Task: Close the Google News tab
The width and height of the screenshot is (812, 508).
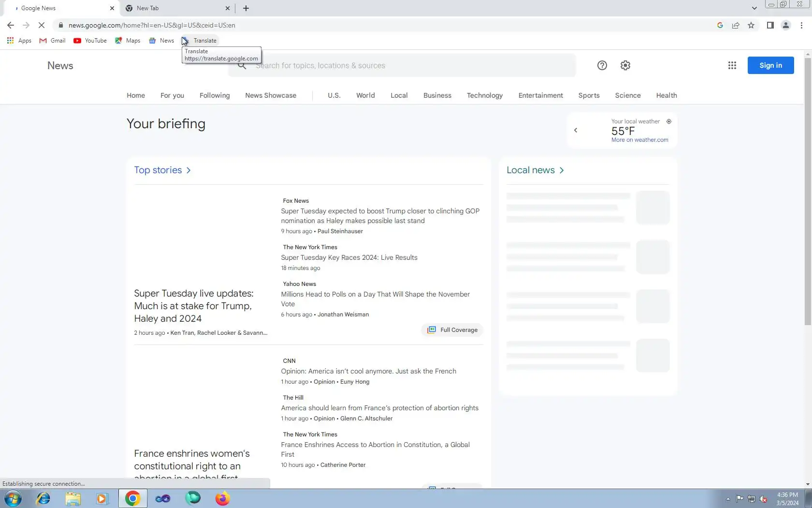Action: (112, 8)
